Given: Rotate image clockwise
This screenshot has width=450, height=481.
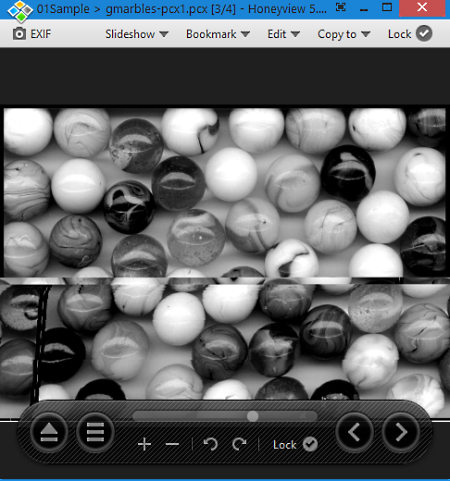Looking at the screenshot, I should [239, 444].
